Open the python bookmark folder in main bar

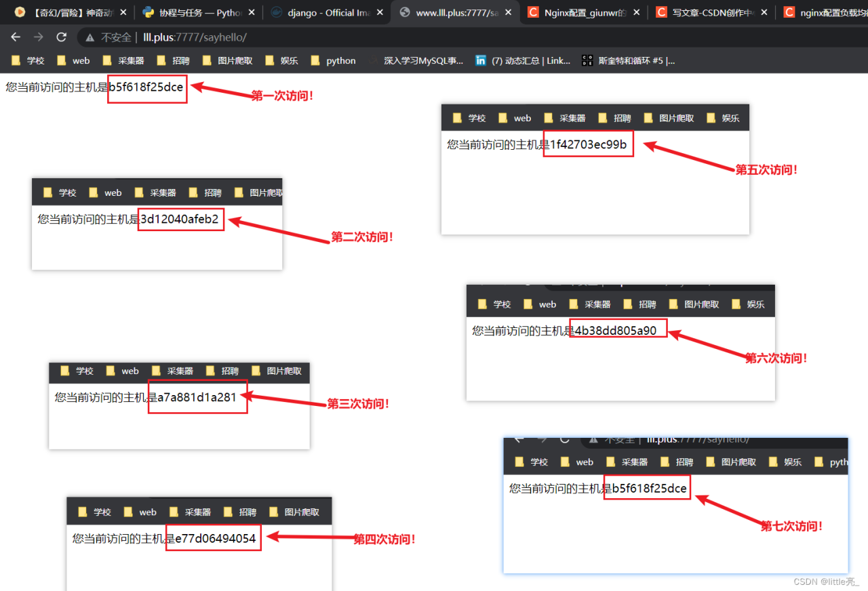click(334, 60)
